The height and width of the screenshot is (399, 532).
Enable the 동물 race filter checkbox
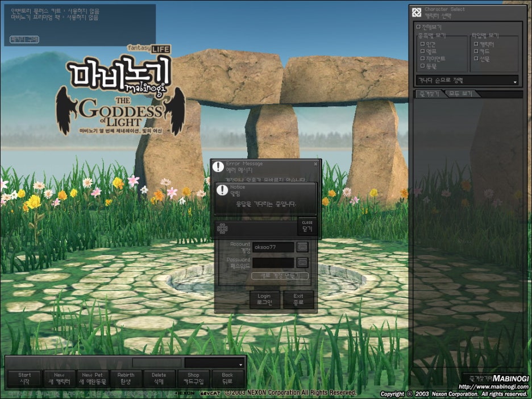[422, 66]
